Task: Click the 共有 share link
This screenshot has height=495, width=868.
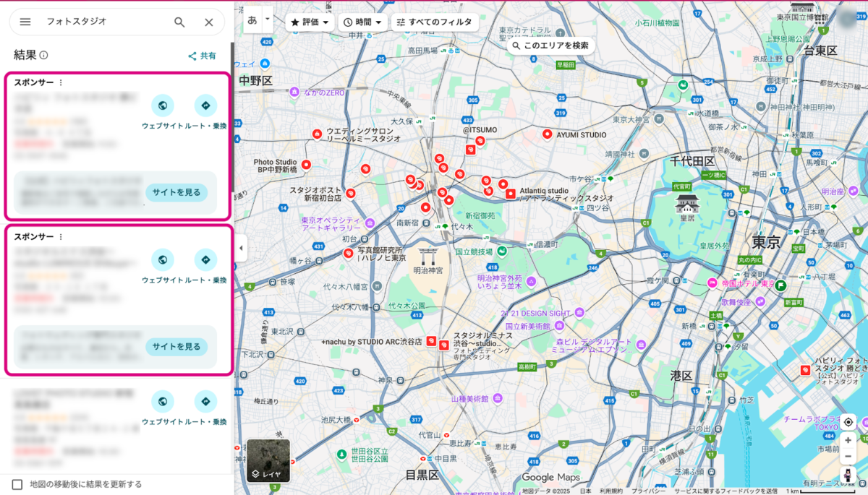Action: click(202, 56)
